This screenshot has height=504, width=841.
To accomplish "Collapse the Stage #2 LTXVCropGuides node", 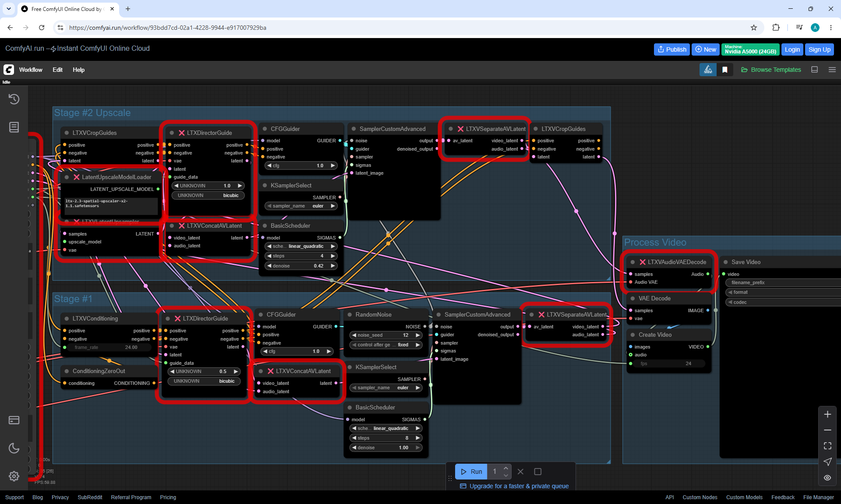I will point(67,133).
